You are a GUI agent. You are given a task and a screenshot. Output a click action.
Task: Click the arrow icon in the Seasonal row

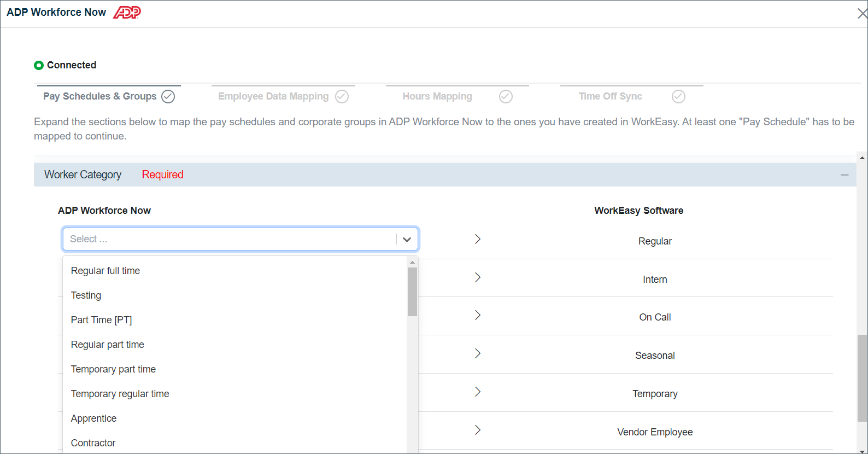pyautogui.click(x=478, y=353)
